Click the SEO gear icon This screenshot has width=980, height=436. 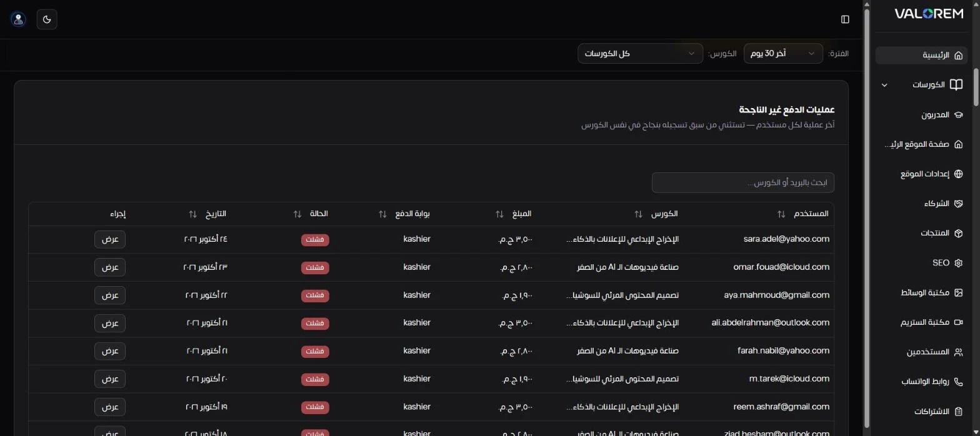tap(958, 263)
